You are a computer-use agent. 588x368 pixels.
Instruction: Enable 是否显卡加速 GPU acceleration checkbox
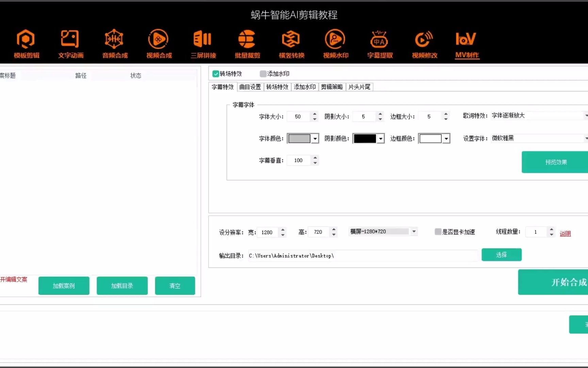pyautogui.click(x=438, y=232)
